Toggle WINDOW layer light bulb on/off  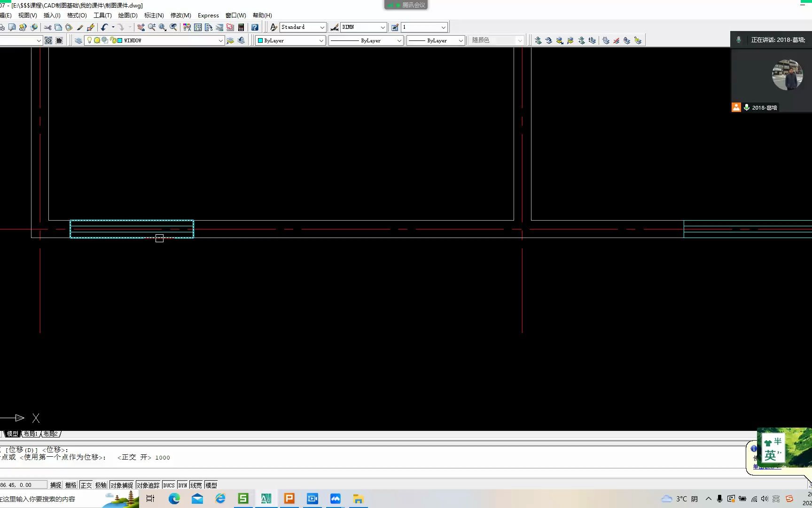[x=89, y=40]
